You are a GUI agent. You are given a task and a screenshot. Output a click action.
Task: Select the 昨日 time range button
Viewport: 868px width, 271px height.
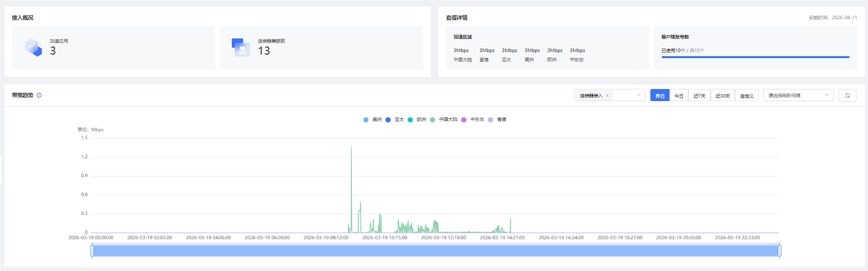tap(660, 96)
